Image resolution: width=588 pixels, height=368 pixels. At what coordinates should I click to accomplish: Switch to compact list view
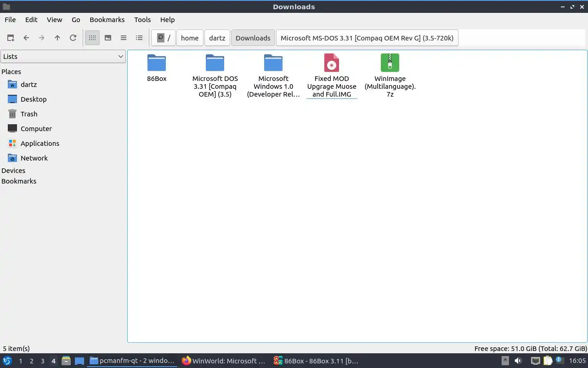[124, 38]
